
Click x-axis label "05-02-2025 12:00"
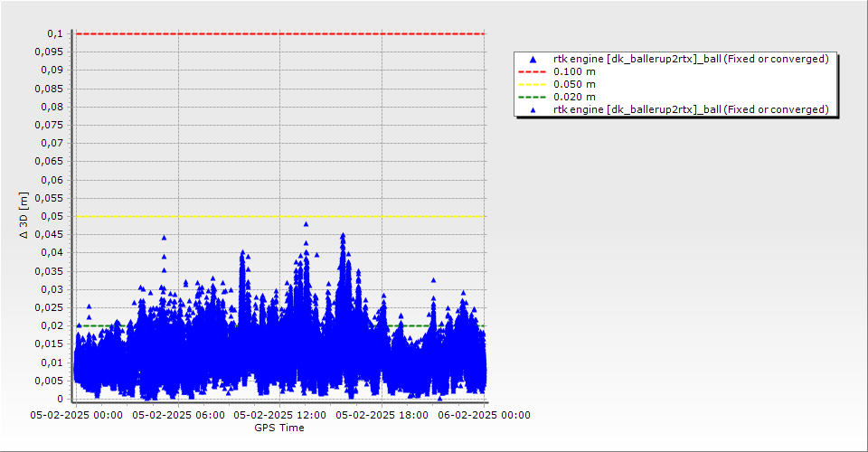(280, 415)
